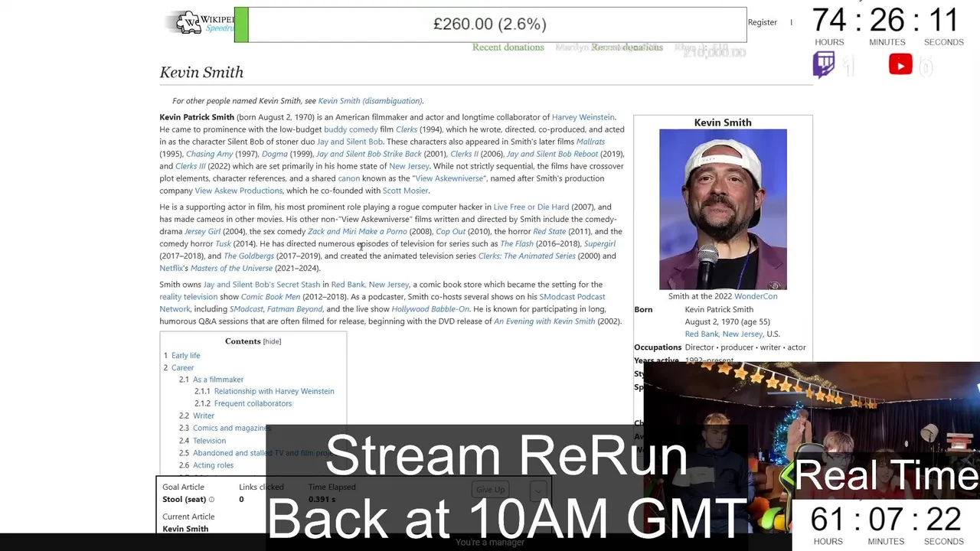980x551 pixels.
Task: Open the Red State link
Action: (550, 231)
